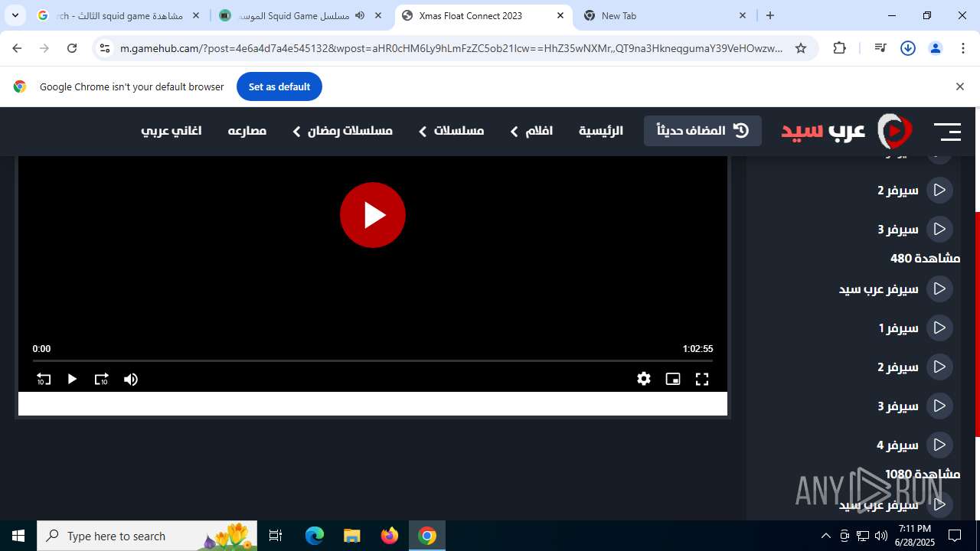The image size is (980, 551).
Task: Reload the current page
Action: (x=72, y=48)
